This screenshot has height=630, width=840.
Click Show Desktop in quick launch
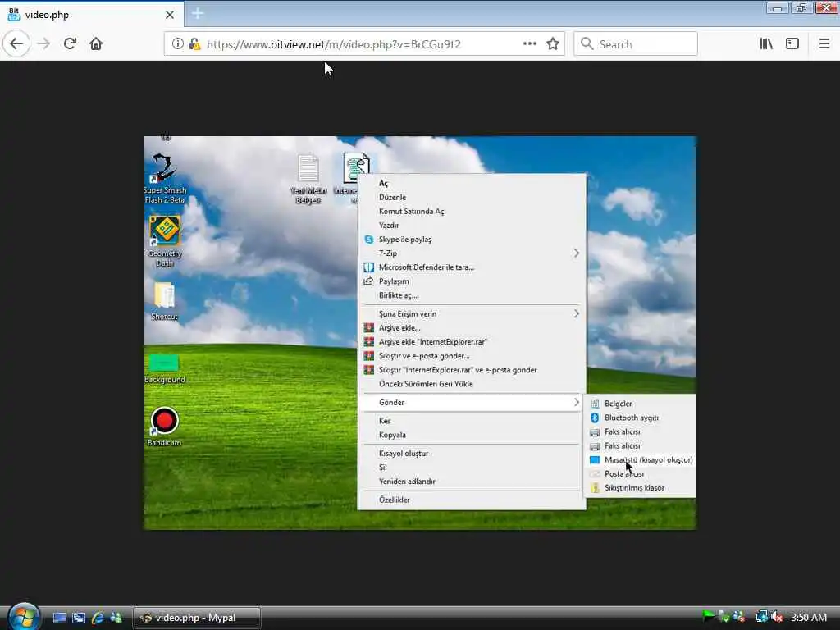pos(60,619)
